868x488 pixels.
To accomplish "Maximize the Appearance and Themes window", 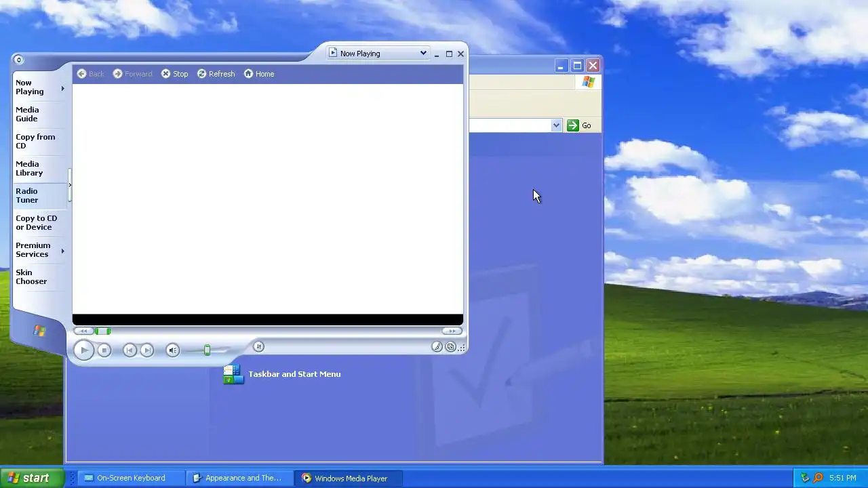I will click(x=577, y=66).
